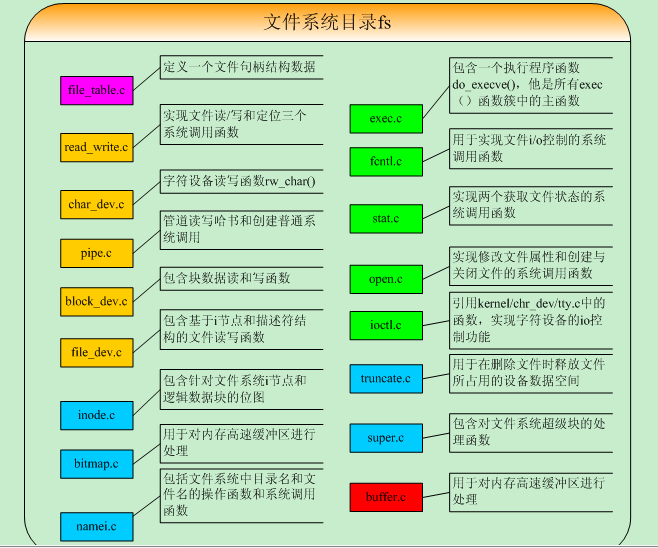This screenshot has height=548, width=658.
Task: Click the file_table.c magenta box
Action: pyautogui.click(x=97, y=90)
